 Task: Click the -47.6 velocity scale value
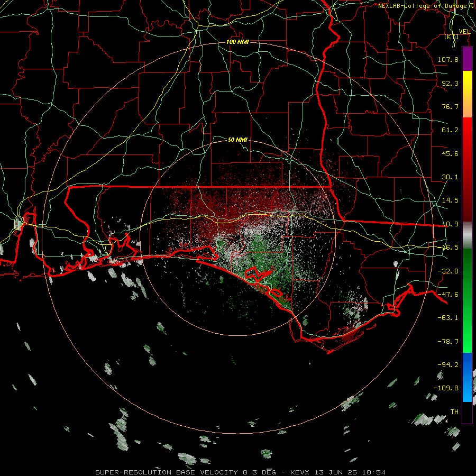coord(448,295)
